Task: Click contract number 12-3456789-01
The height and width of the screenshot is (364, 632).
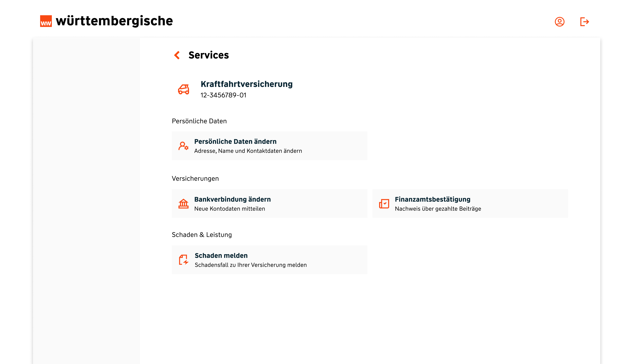Action: pos(223,95)
